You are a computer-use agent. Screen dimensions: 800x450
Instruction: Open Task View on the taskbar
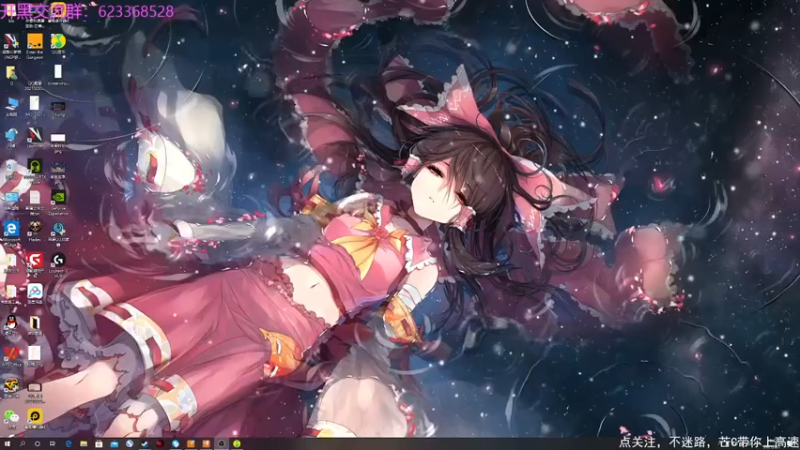[x=53, y=444]
